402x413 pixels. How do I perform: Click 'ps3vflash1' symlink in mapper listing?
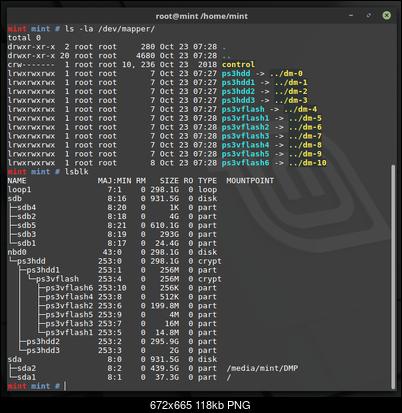[x=245, y=118]
